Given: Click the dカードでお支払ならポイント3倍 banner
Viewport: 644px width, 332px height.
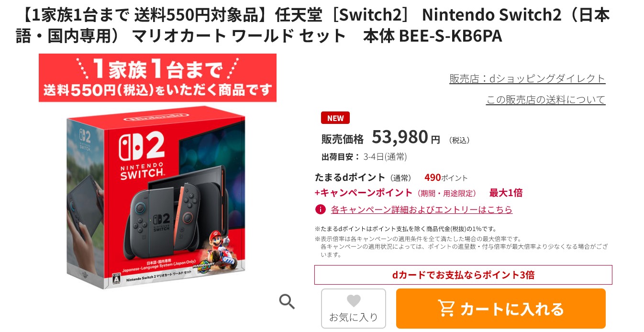Looking at the screenshot, I should click(x=463, y=275).
